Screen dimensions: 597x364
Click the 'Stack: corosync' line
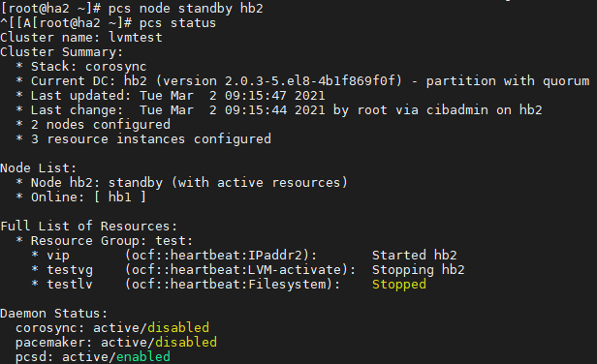(88, 67)
